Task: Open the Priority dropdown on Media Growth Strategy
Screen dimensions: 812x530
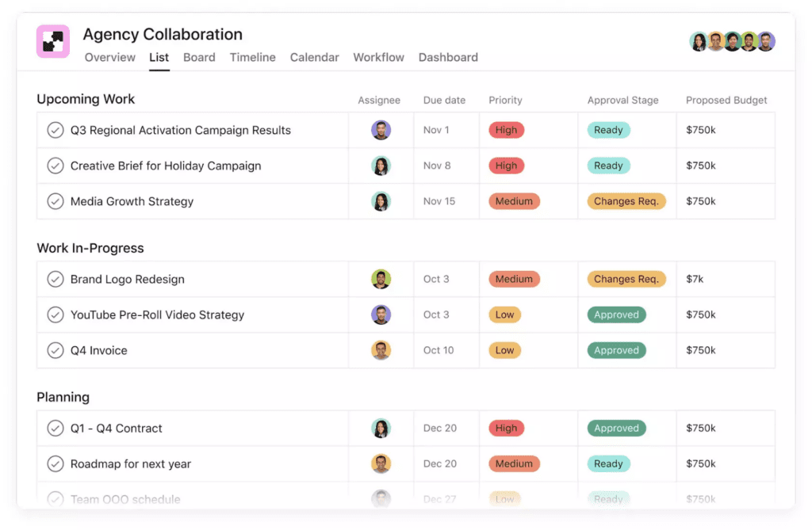Action: tap(514, 201)
